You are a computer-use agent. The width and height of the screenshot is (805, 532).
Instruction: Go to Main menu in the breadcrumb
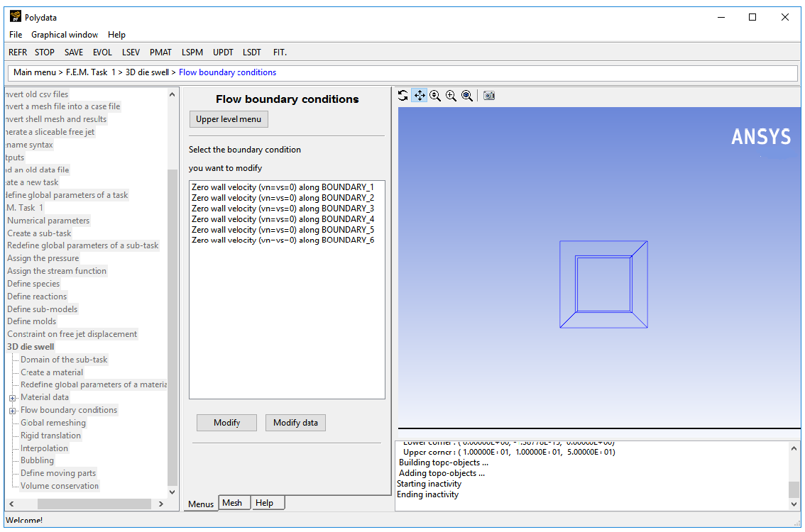point(34,72)
